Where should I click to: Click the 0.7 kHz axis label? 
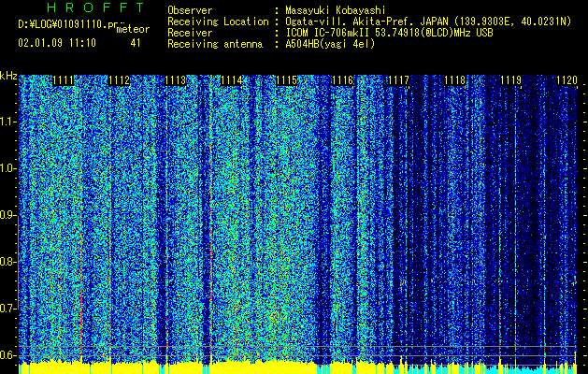point(7,309)
